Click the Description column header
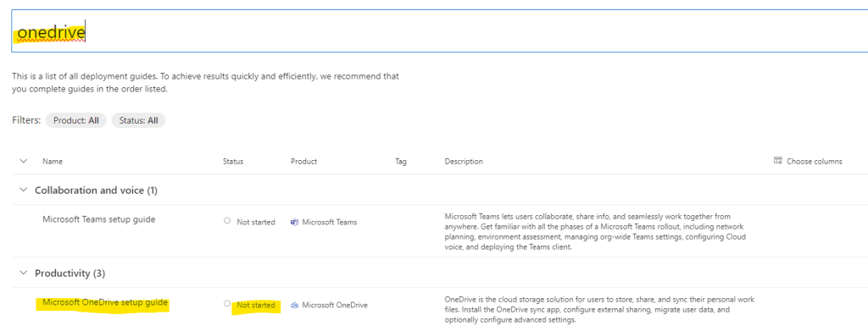 tap(464, 162)
